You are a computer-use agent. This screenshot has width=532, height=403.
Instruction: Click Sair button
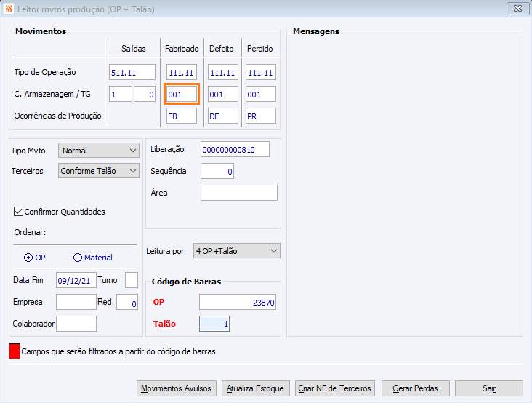pos(489,388)
